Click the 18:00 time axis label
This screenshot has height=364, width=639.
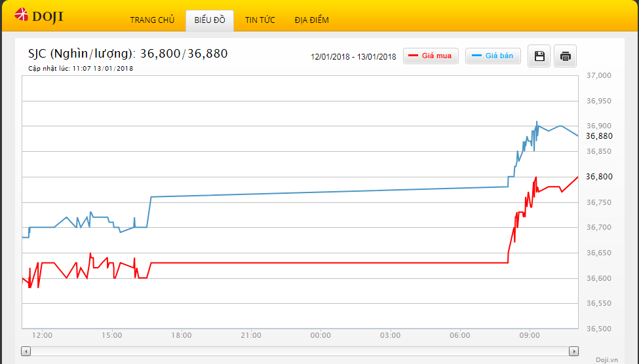(x=182, y=335)
